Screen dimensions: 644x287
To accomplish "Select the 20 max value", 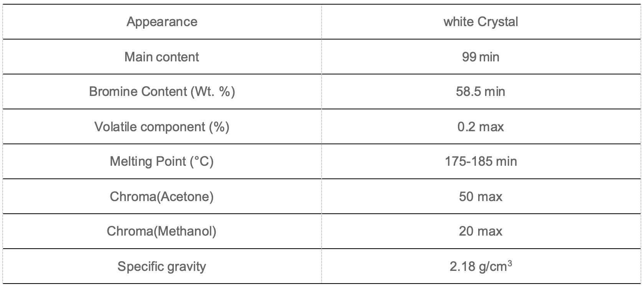I will pyautogui.click(x=481, y=231).
